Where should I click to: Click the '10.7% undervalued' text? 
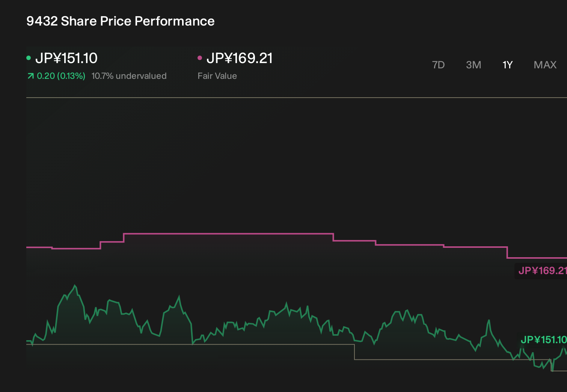click(x=129, y=76)
